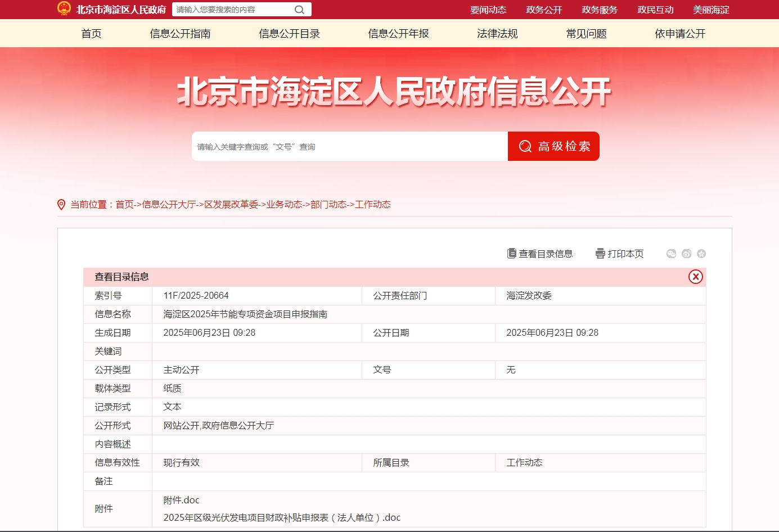This screenshot has width=779, height=532.
Task: Open the 信息公开目录 menu item
Action: 289,34
